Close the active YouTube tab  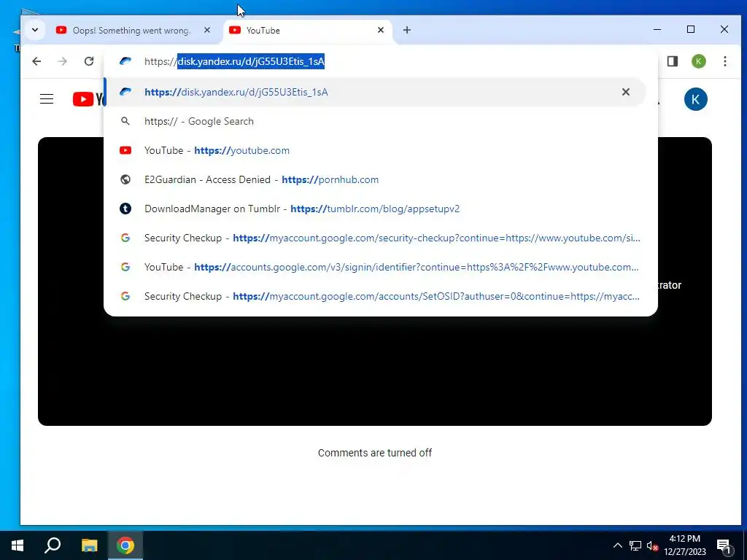381,30
